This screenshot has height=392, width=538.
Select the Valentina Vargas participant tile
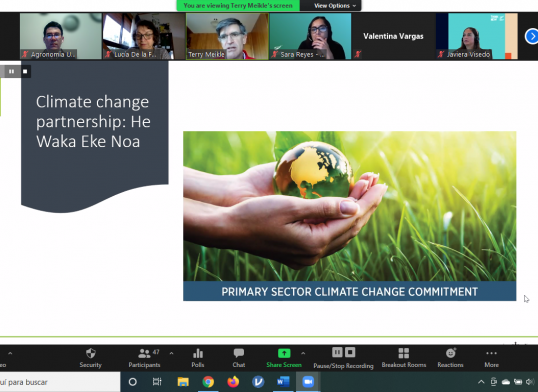click(393, 36)
